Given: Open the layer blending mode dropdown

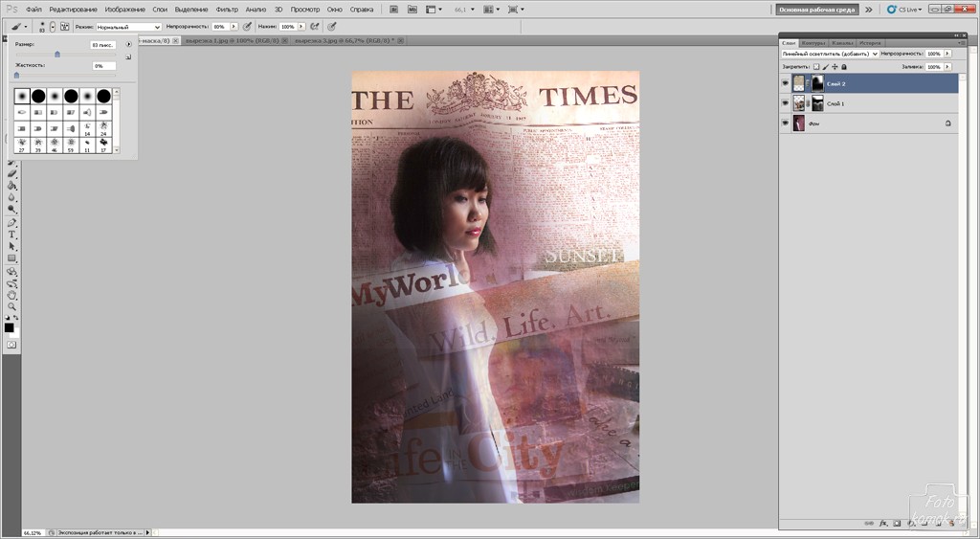Looking at the screenshot, I should [x=830, y=54].
